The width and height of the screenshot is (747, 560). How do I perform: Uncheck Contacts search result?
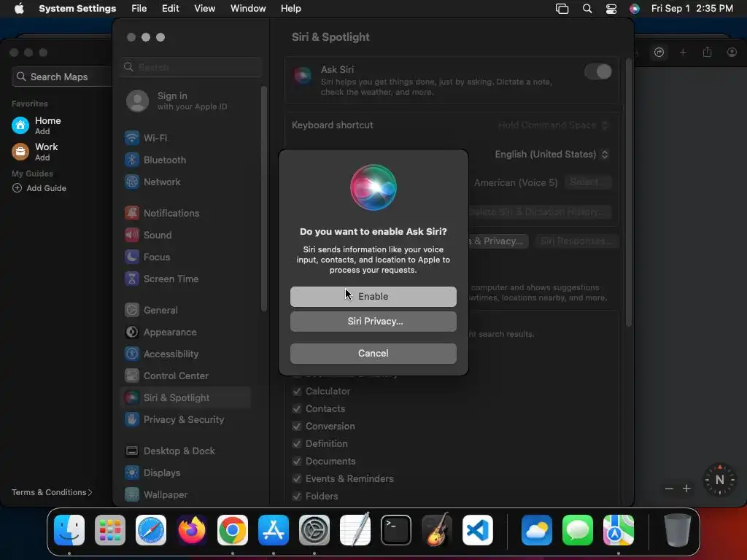coord(297,409)
